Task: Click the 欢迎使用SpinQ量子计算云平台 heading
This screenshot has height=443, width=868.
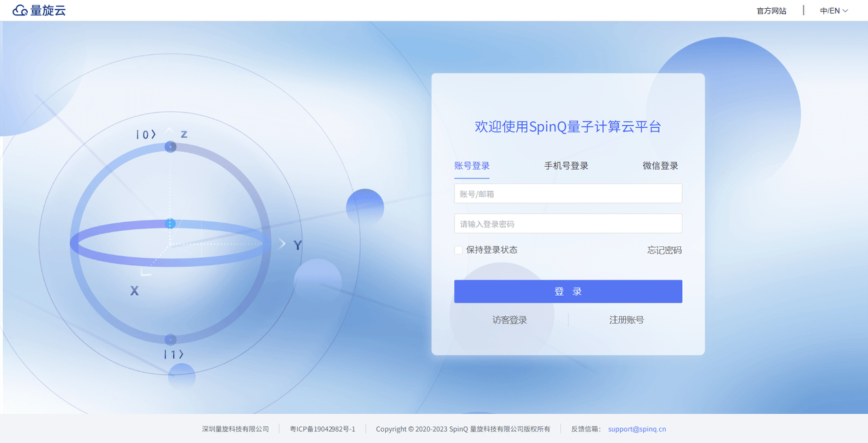Action: click(568, 127)
